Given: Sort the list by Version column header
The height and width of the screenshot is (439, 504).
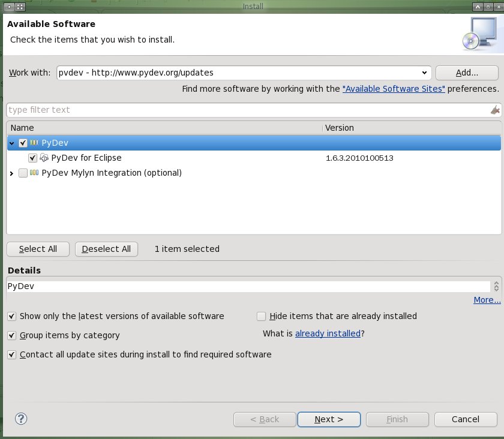Looking at the screenshot, I should tap(412, 128).
